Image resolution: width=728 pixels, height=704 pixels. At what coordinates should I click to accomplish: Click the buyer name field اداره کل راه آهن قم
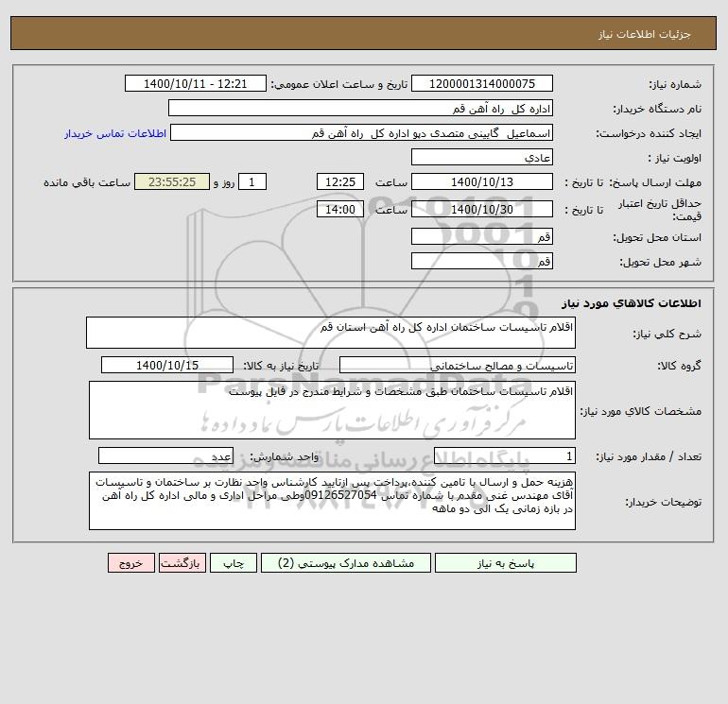click(x=360, y=108)
